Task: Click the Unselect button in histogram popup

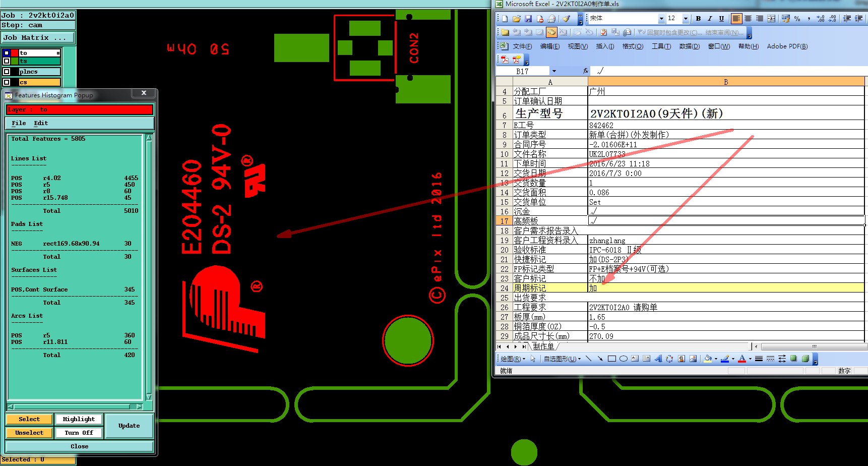Action: 29,433
